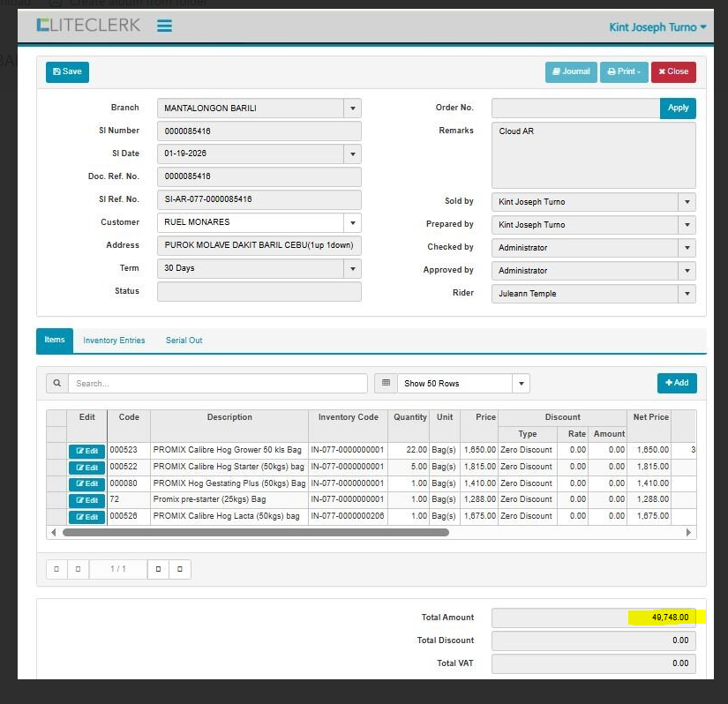This screenshot has height=704, width=728.
Task: Go to the last page of items
Action: click(x=180, y=570)
